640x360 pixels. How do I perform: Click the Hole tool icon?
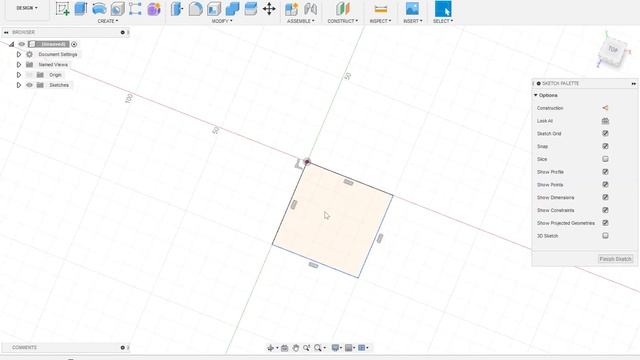118,9
